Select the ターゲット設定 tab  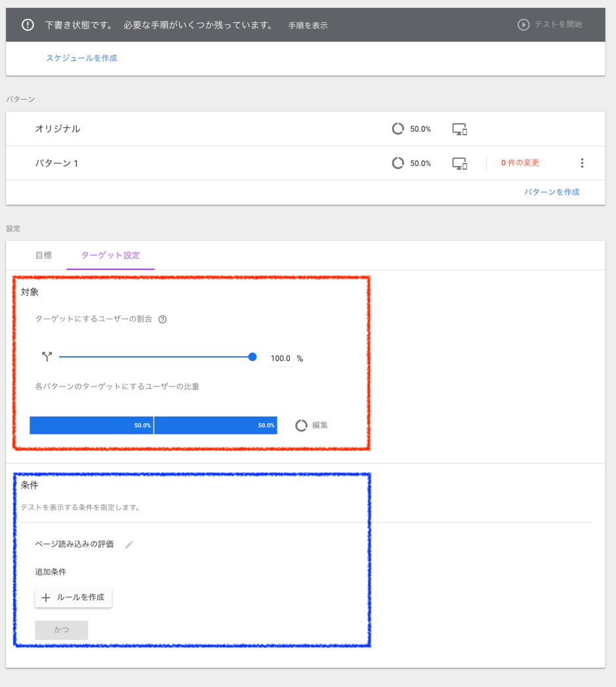[110, 255]
